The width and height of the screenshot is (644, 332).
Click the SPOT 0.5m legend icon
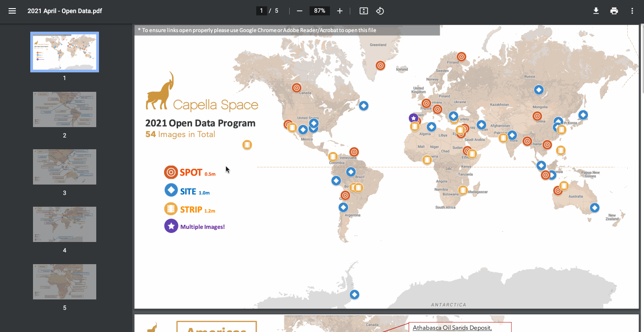(171, 172)
